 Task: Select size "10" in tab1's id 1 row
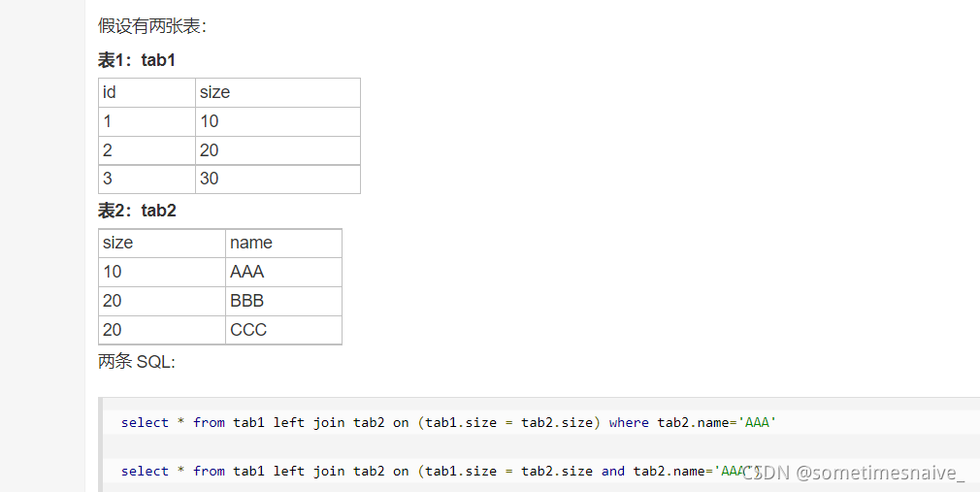(x=278, y=121)
